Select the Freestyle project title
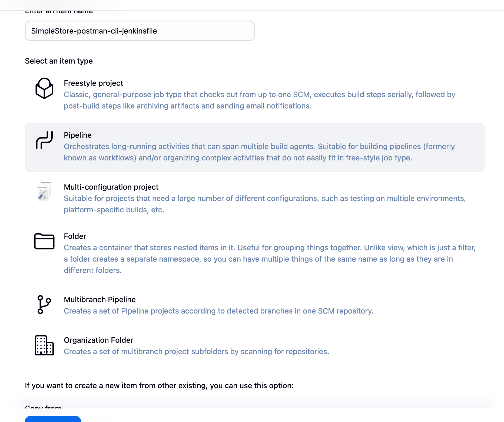 93,83
